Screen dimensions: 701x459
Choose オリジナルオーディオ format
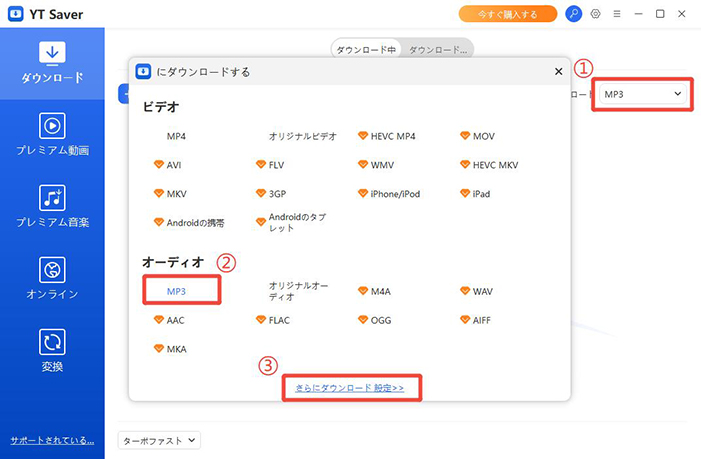click(299, 291)
